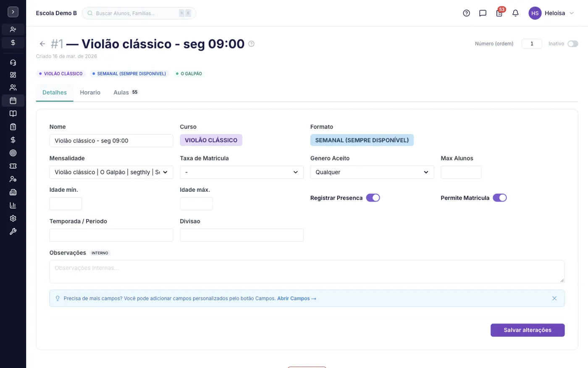The width and height of the screenshot is (588, 368).
Task: Follow the Abrir Campos link
Action: tap(297, 299)
